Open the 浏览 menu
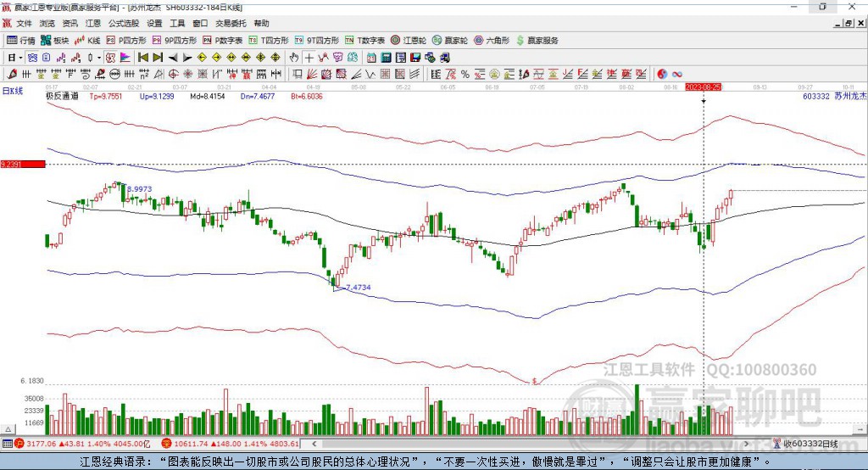The width and height of the screenshot is (868, 470). click(47, 23)
